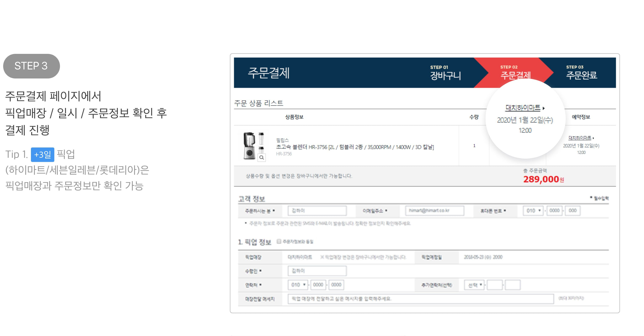Click the total price 289,000원
This screenshot has height=336, width=644.
click(543, 179)
